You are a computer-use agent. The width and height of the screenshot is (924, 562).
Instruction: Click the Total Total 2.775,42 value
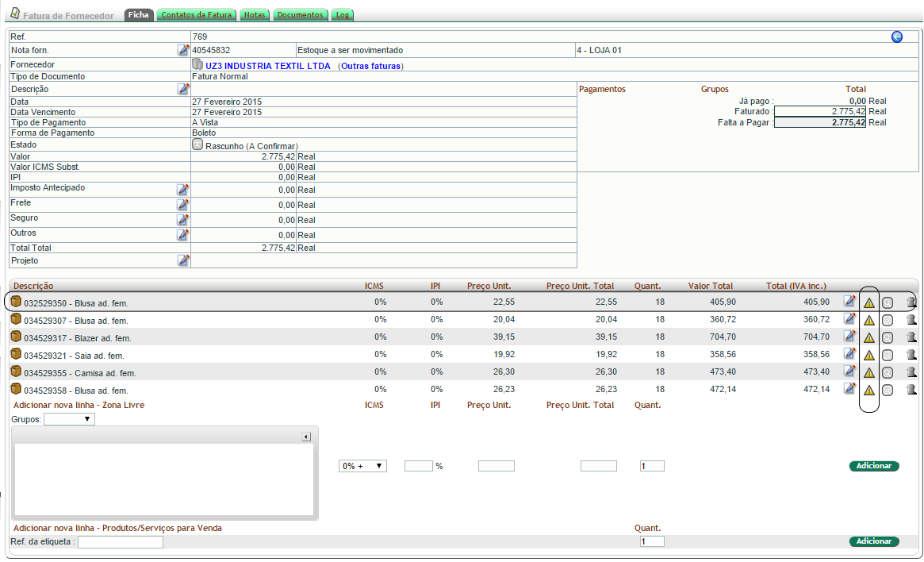pyautogui.click(x=278, y=248)
